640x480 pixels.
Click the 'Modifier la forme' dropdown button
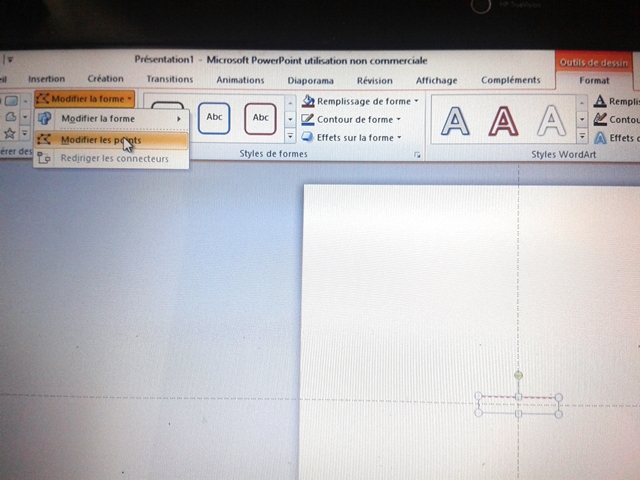coord(84,101)
